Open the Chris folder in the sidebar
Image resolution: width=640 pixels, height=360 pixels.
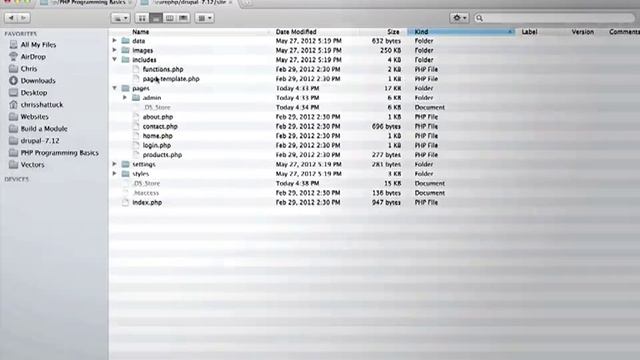click(x=29, y=69)
